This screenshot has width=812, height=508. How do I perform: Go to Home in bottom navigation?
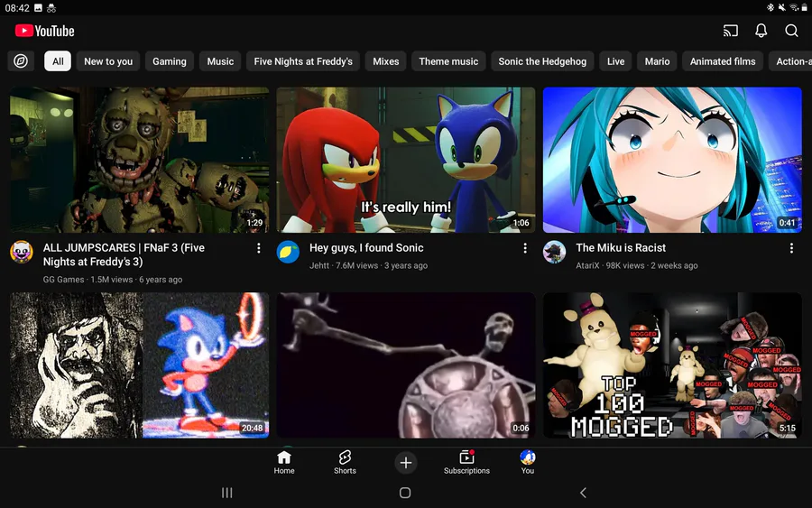[284, 462]
